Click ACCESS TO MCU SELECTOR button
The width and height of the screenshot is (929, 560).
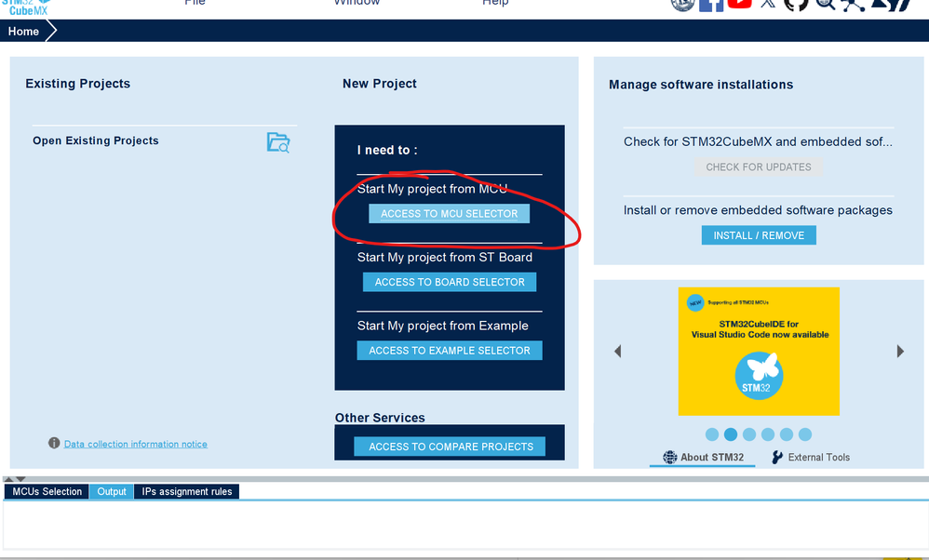449,214
